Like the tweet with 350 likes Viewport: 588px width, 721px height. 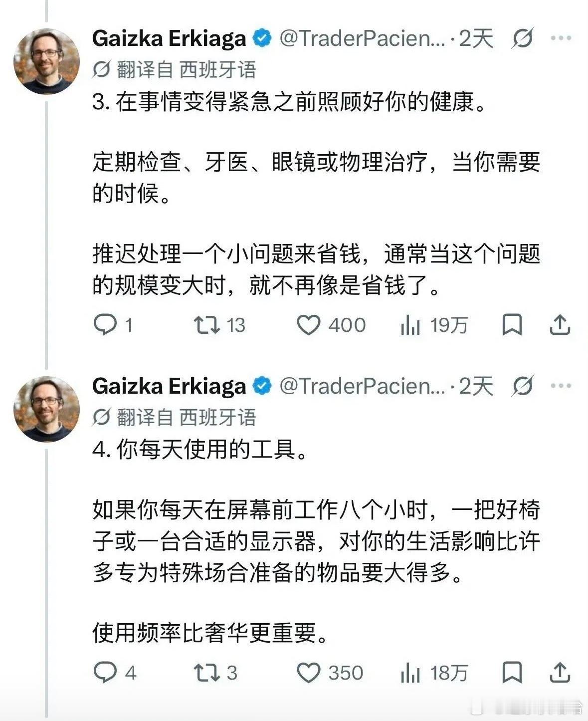330,673
